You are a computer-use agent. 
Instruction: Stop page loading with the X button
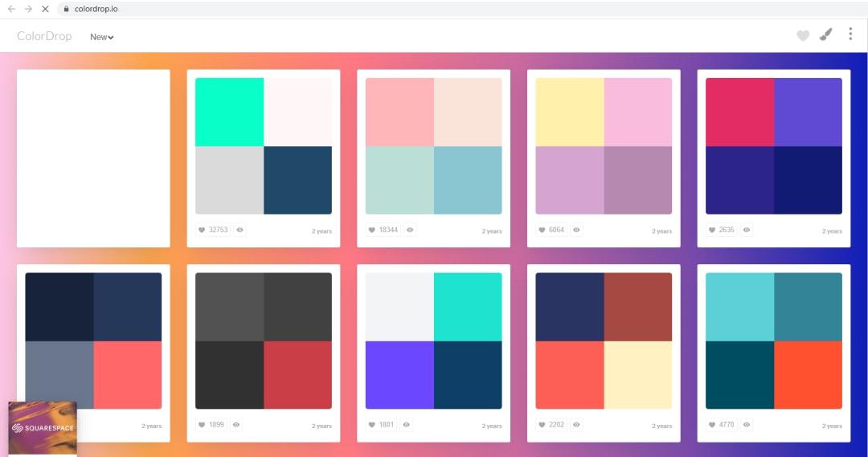(x=45, y=9)
